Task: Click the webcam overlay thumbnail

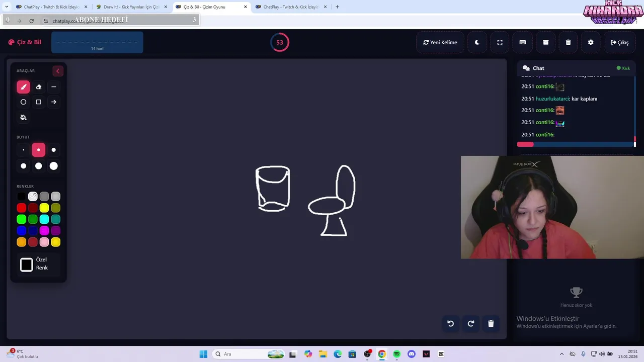Action: pyautogui.click(x=552, y=207)
